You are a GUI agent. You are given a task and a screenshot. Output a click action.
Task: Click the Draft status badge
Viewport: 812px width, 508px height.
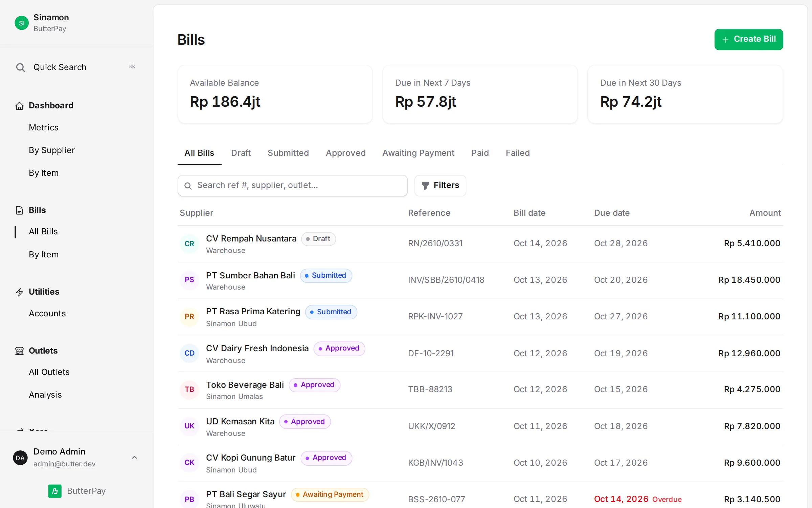tap(318, 239)
